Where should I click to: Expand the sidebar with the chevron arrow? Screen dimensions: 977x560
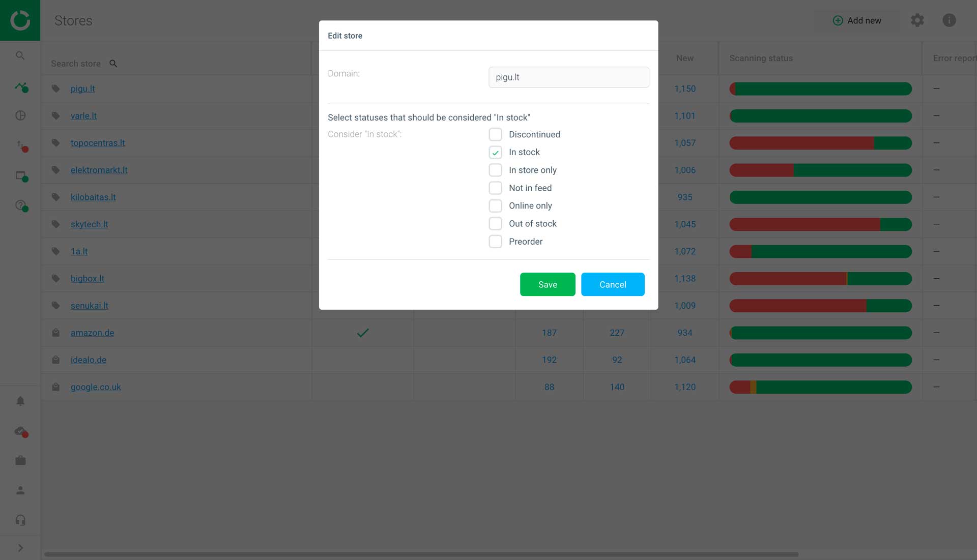pos(20,548)
